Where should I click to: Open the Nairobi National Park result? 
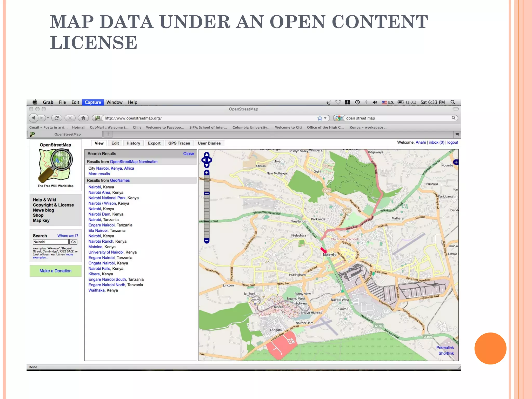107,198
